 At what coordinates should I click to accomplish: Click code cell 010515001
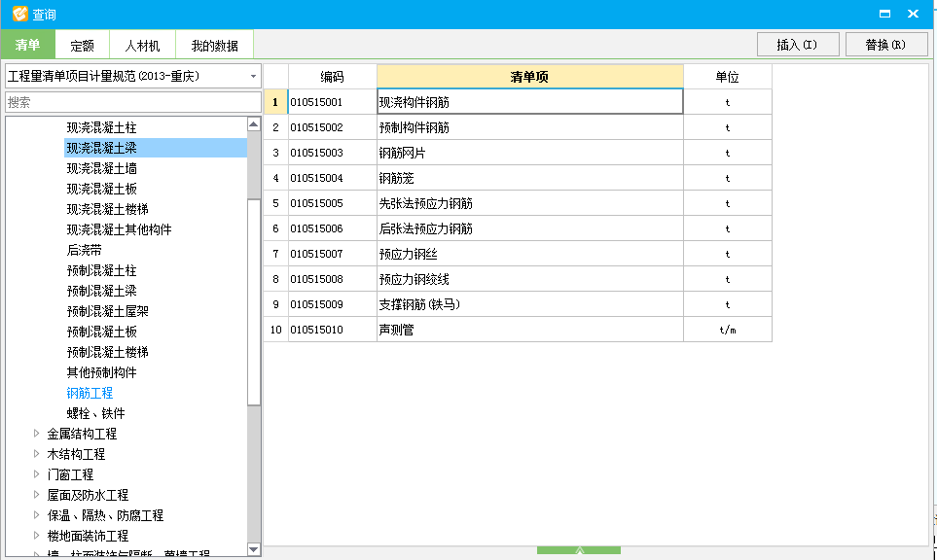[x=332, y=102]
